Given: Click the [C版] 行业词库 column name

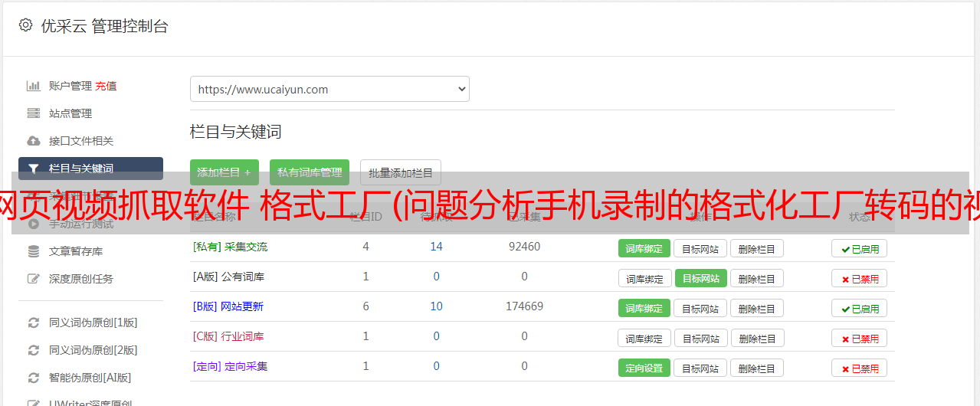Looking at the screenshot, I should point(228,336).
